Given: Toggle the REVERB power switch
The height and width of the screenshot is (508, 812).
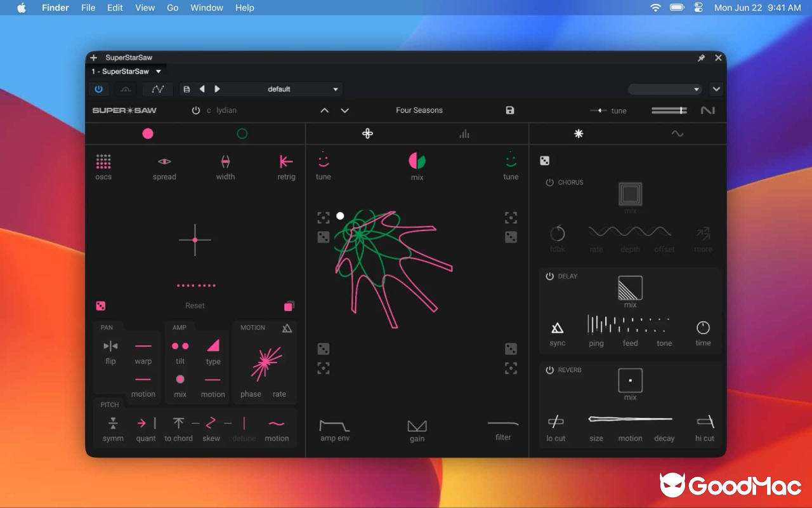Looking at the screenshot, I should coord(550,370).
